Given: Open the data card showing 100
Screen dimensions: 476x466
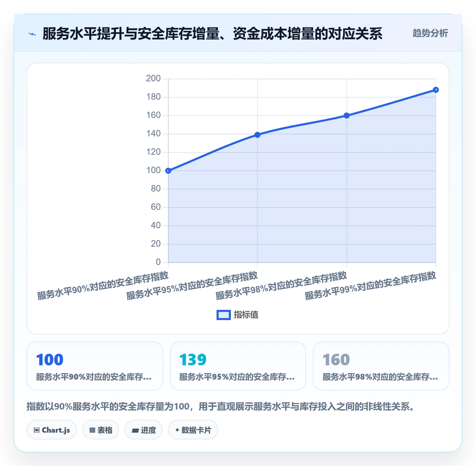Looking at the screenshot, I should [x=95, y=366].
